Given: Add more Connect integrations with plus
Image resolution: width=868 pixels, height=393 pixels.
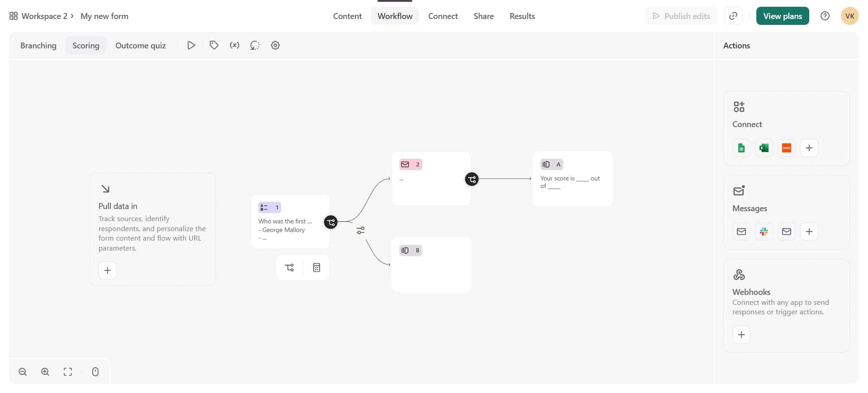Looking at the screenshot, I should [809, 148].
